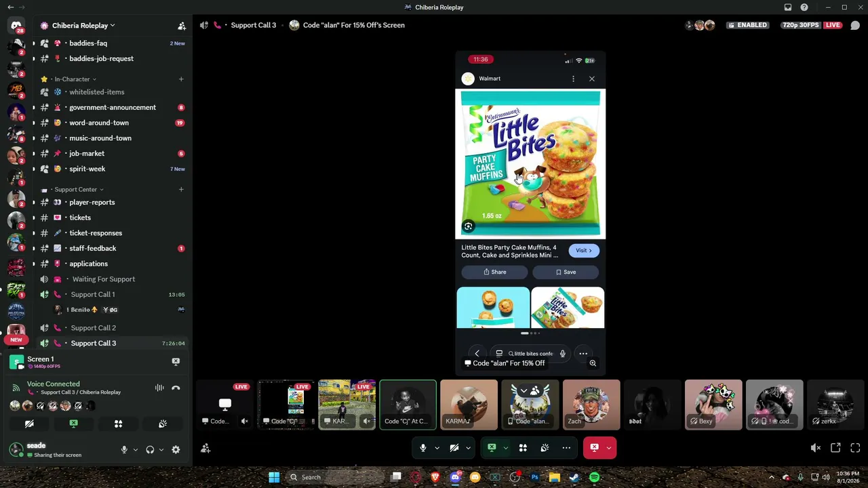868x488 pixels.
Task: Open the job-market channel
Action: 113,154
